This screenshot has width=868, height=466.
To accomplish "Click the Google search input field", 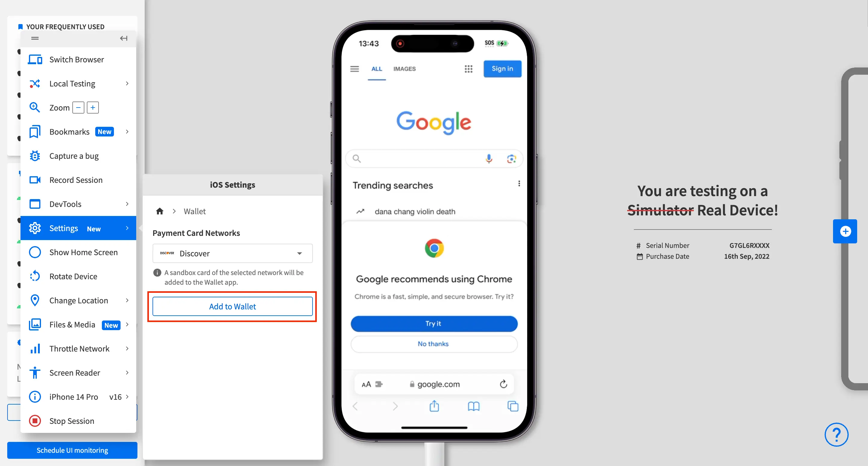I will 433,158.
